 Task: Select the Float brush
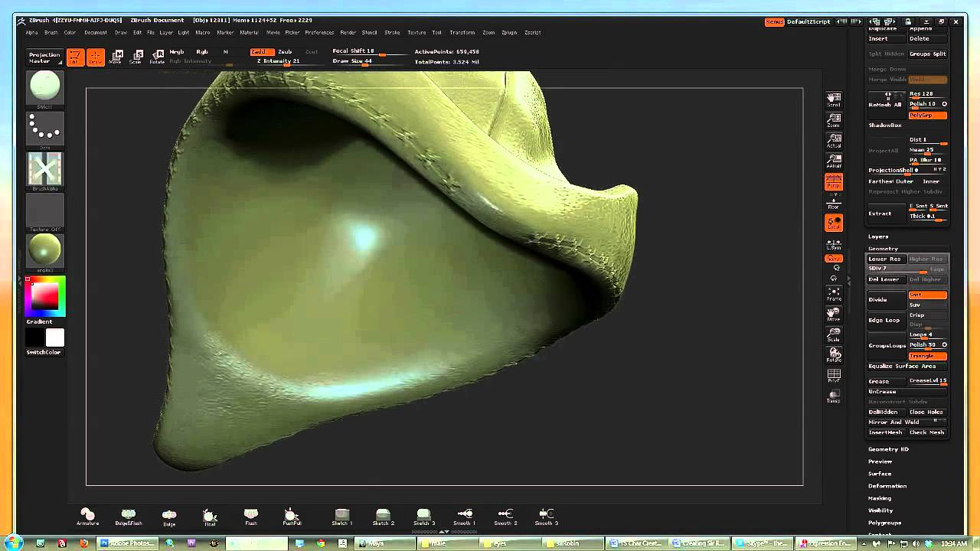tap(210, 517)
